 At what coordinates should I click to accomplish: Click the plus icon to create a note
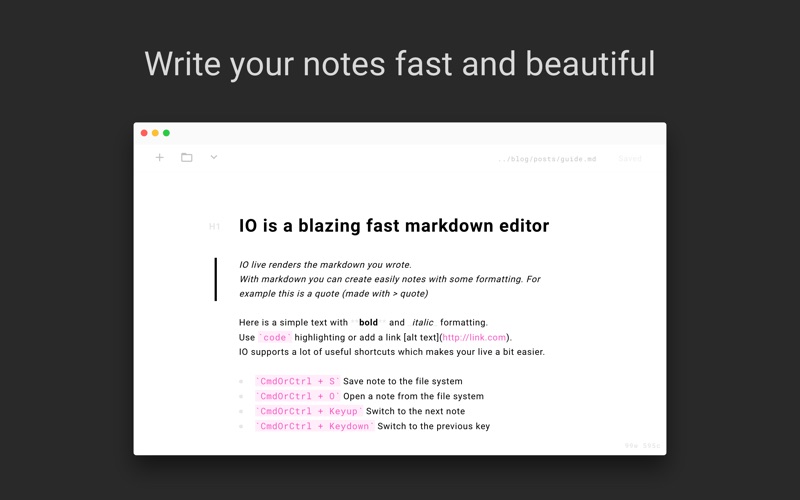[160, 158]
